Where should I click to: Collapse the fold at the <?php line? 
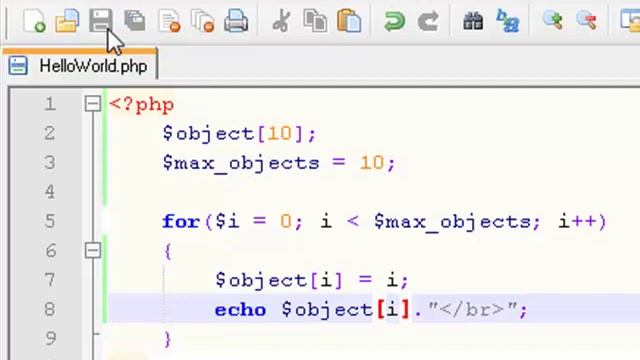point(93,104)
